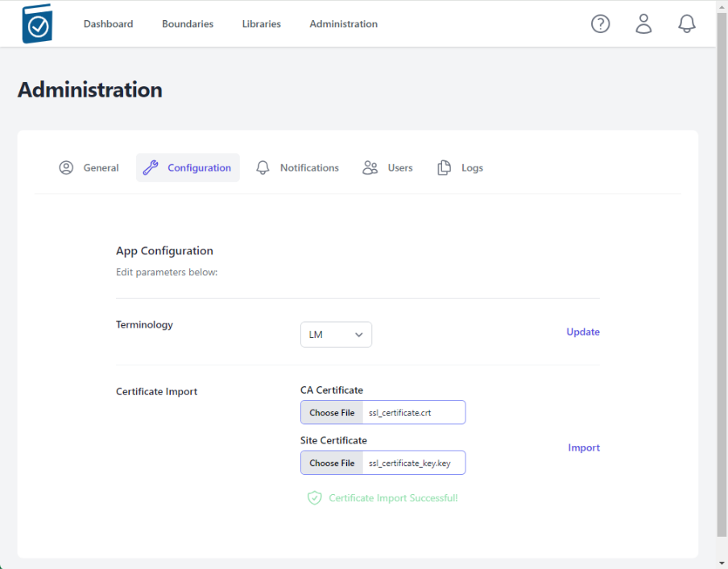This screenshot has height=569, width=728.
Task: Click the Notifications tab bell icon
Action: click(x=263, y=167)
